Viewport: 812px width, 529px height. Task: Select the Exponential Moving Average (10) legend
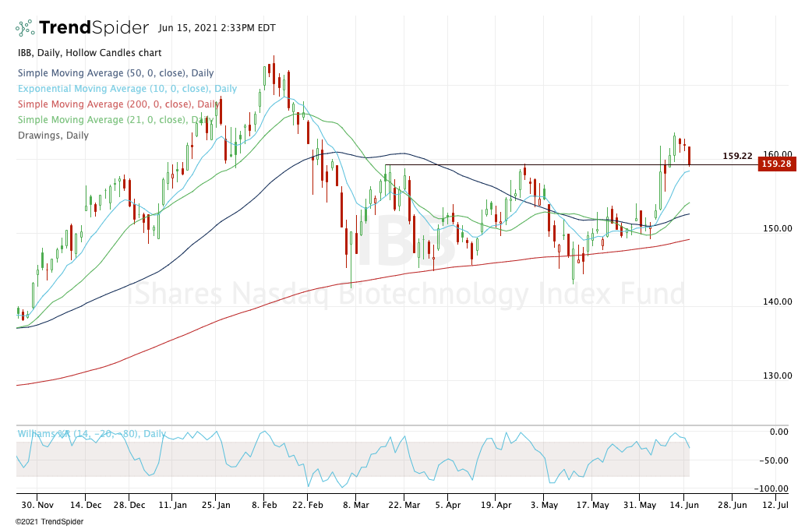click(x=127, y=89)
